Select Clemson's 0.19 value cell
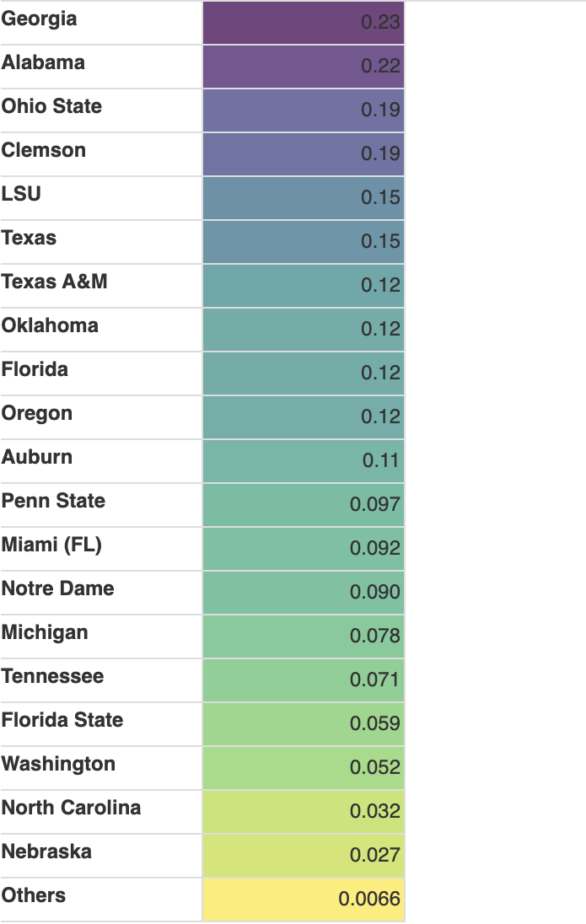 point(304,154)
